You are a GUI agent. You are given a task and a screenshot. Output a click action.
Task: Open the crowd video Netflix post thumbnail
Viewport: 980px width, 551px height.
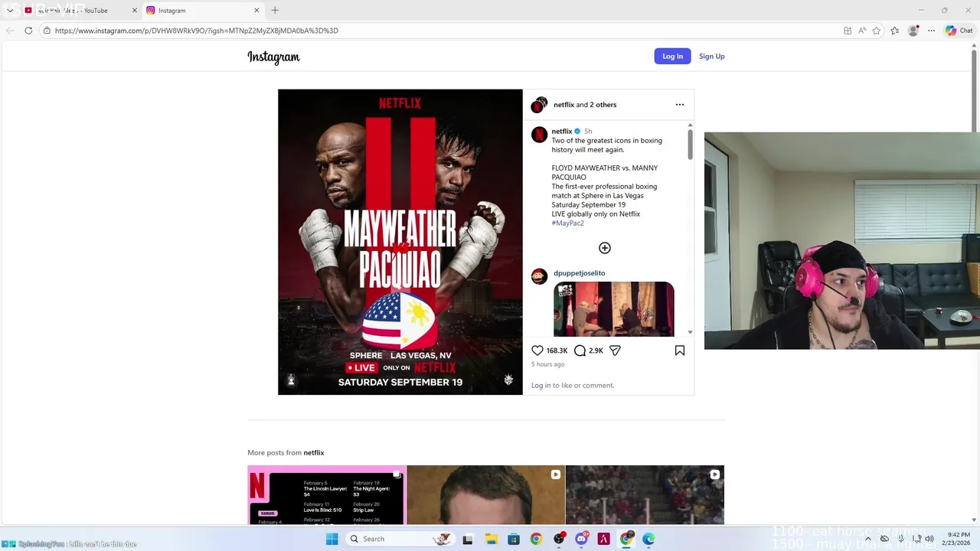(x=645, y=495)
